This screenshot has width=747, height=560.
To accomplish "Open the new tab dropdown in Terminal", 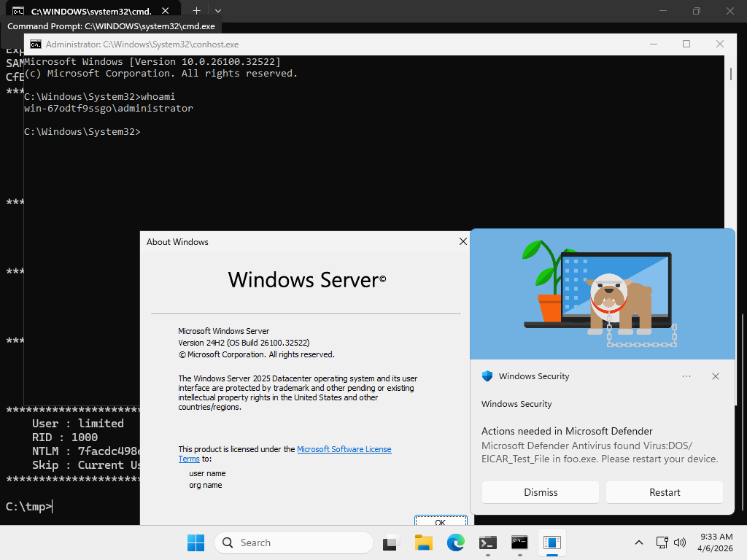I will (218, 11).
